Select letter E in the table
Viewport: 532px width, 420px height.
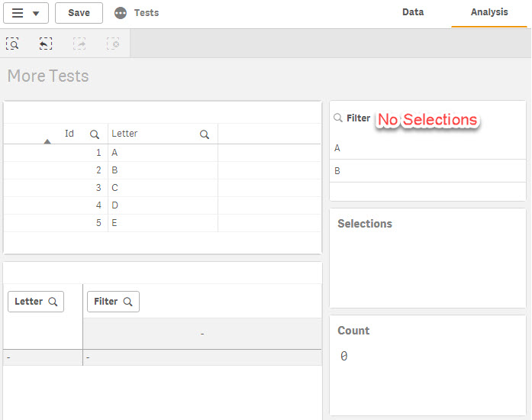114,223
